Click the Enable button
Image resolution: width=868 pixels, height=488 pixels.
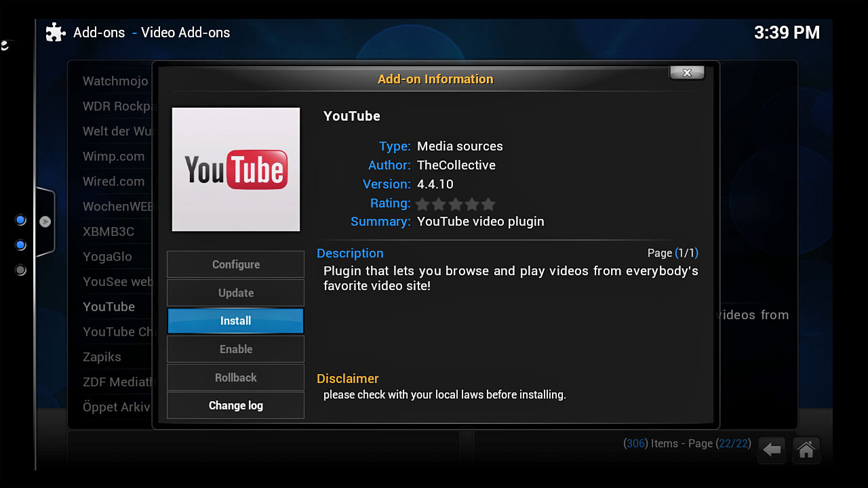tap(235, 349)
